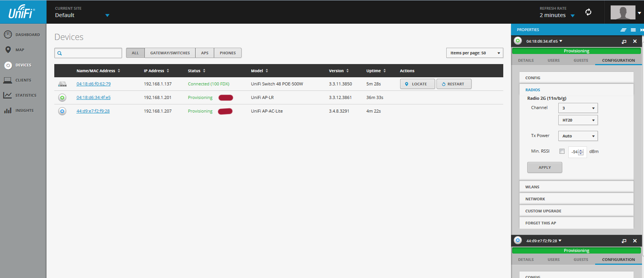Click the UniFi logo icon
Image resolution: width=644 pixels, height=278 pixels.
click(x=22, y=12)
